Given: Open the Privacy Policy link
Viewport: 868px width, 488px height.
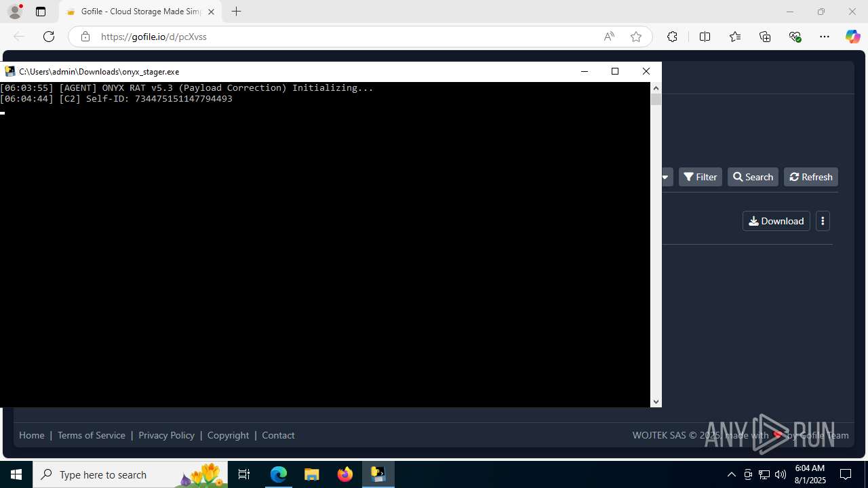Looking at the screenshot, I should [166, 435].
